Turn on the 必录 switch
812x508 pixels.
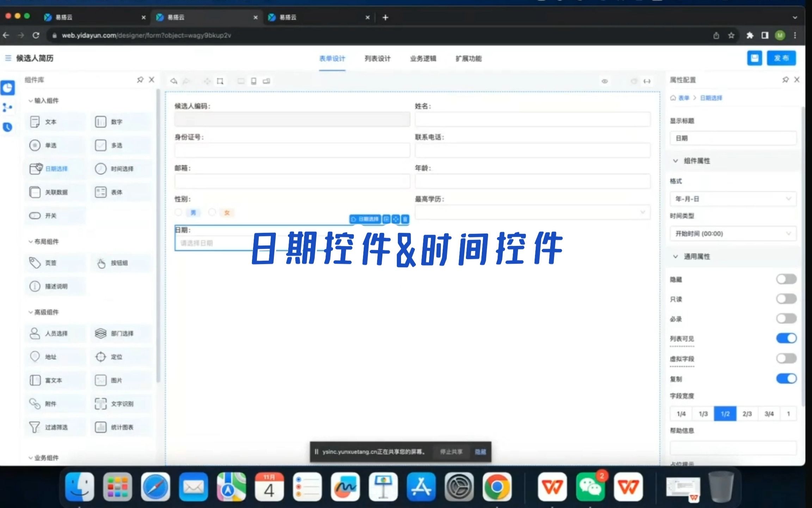click(786, 319)
